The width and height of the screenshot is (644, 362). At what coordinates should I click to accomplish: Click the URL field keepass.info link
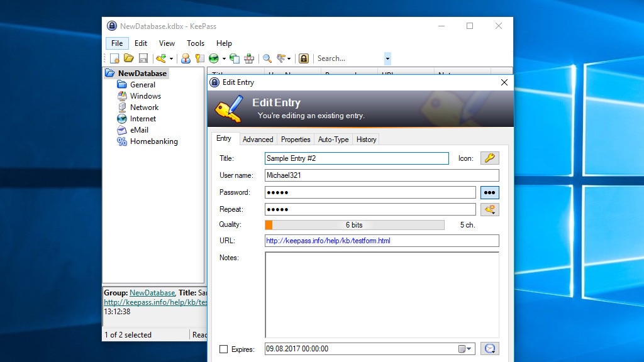coord(382,241)
